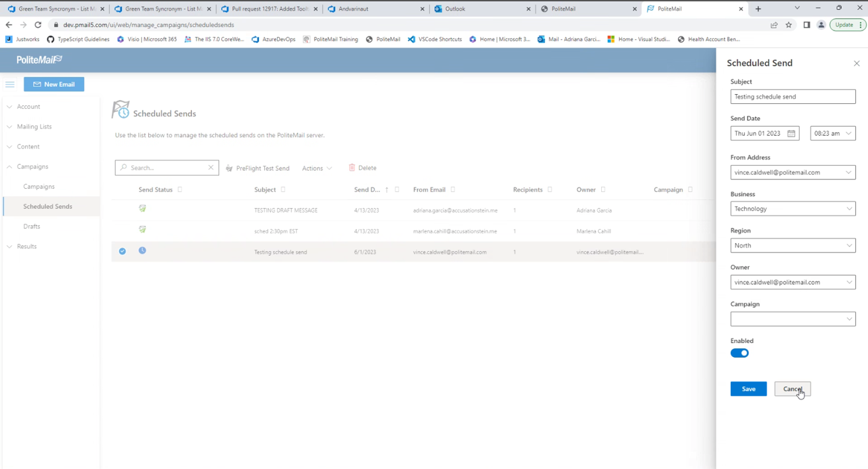Click the search magnifier icon
868x469 pixels.
pyautogui.click(x=124, y=168)
